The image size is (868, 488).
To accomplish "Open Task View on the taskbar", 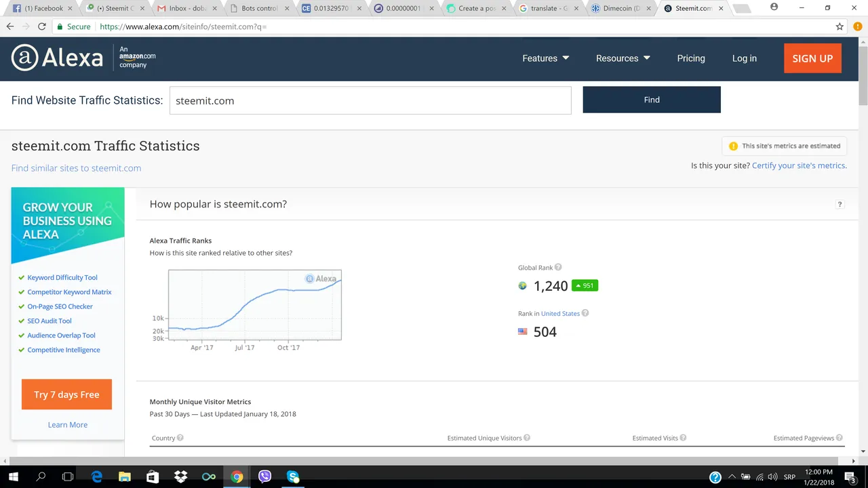I will (x=68, y=476).
